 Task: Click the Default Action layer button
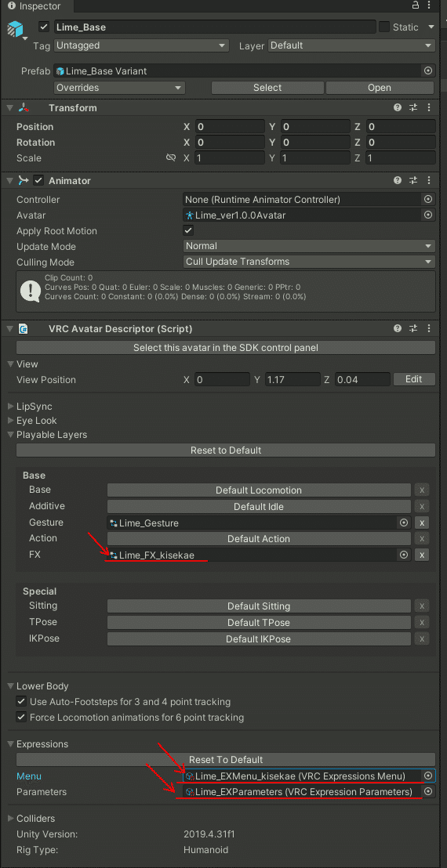click(259, 539)
